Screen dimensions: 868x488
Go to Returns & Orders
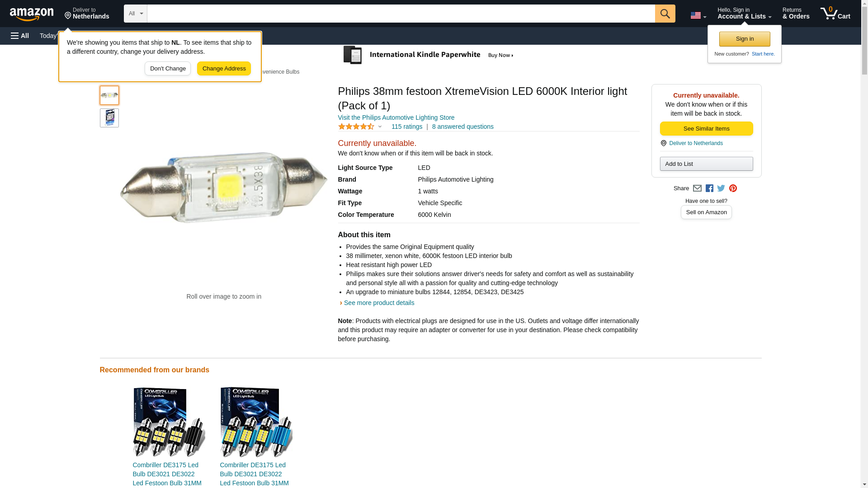796,14
